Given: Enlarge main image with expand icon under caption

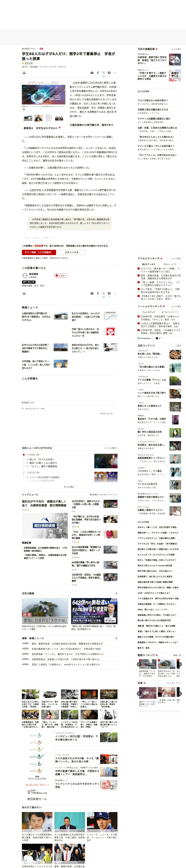Looking at the screenshot, I should (x=24, y=109).
